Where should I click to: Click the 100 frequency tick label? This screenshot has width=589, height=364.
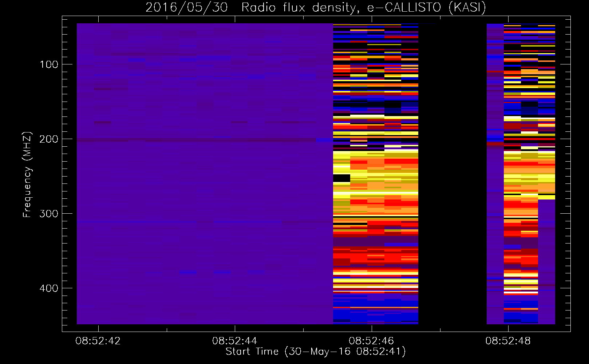click(49, 64)
